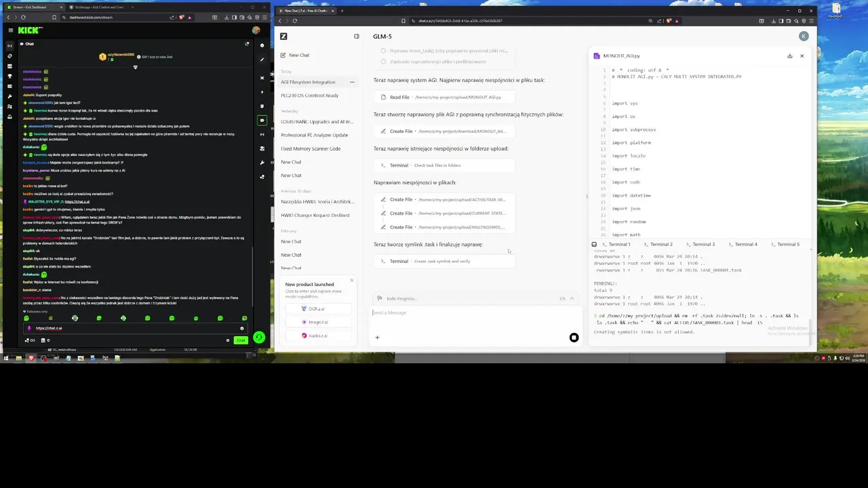Send message with green Chat button
This screenshot has width=868, height=488.
(241, 340)
